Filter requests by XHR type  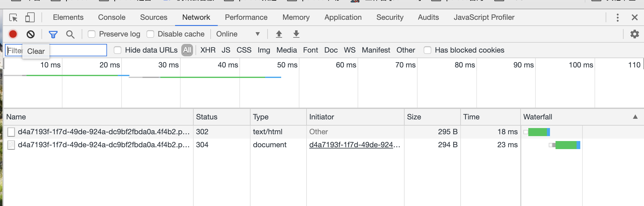pos(208,50)
